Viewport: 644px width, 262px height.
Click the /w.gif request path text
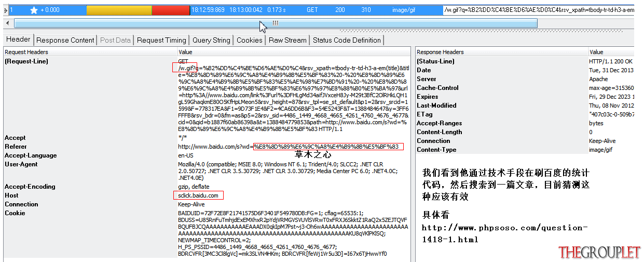[186, 69]
